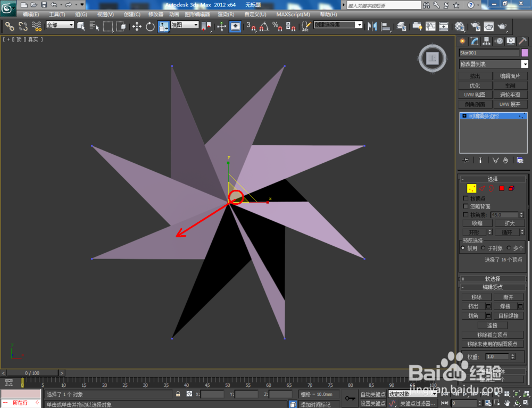Collapse the 编辑顶点 rollout

pos(493,287)
